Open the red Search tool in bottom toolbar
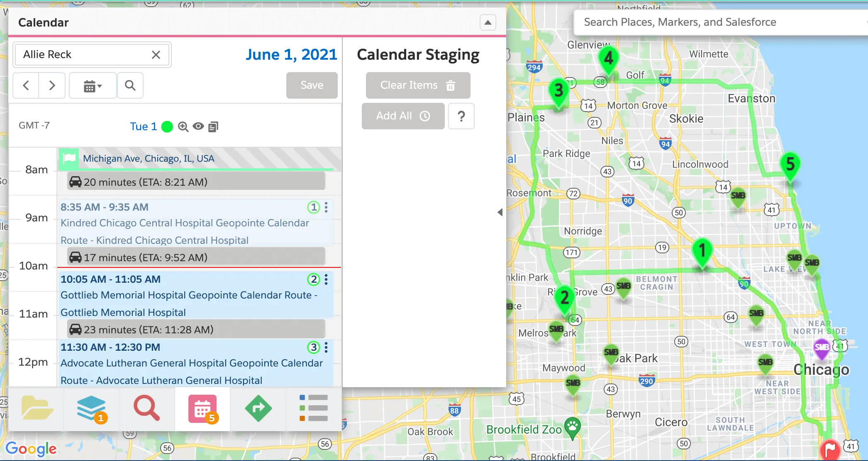The width and height of the screenshot is (868, 461). click(146, 409)
